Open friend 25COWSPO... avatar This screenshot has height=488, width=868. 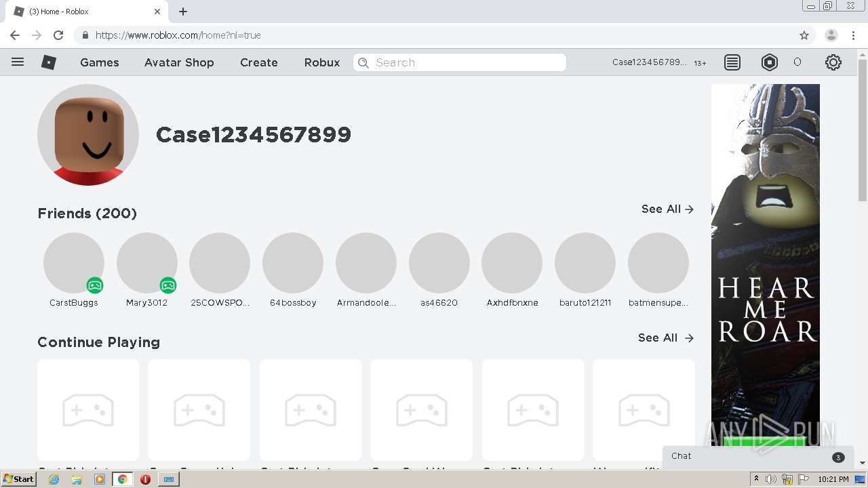pyautogui.click(x=220, y=263)
